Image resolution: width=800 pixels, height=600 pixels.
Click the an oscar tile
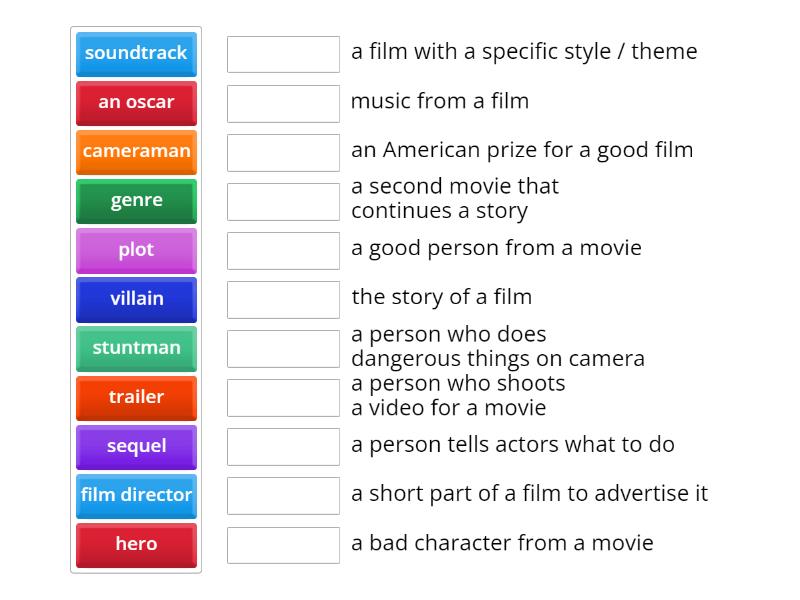[136, 103]
